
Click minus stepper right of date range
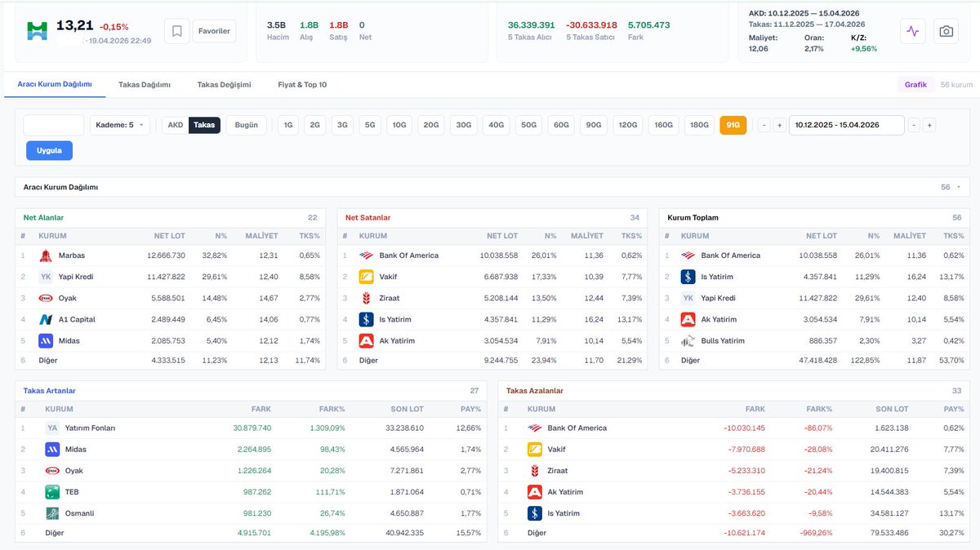click(x=915, y=125)
